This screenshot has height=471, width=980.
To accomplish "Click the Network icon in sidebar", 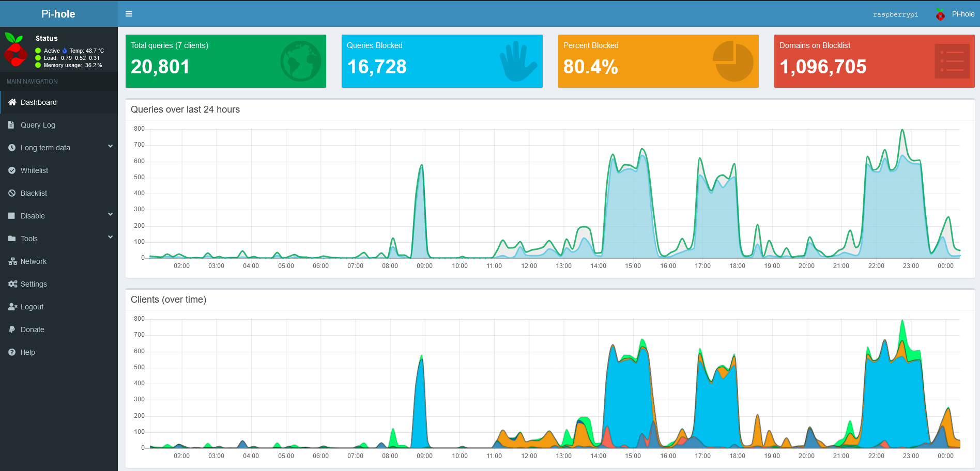I will (x=12, y=261).
